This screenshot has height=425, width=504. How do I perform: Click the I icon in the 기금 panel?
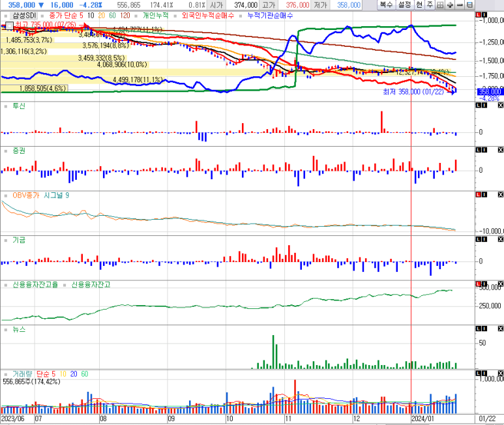(484, 239)
